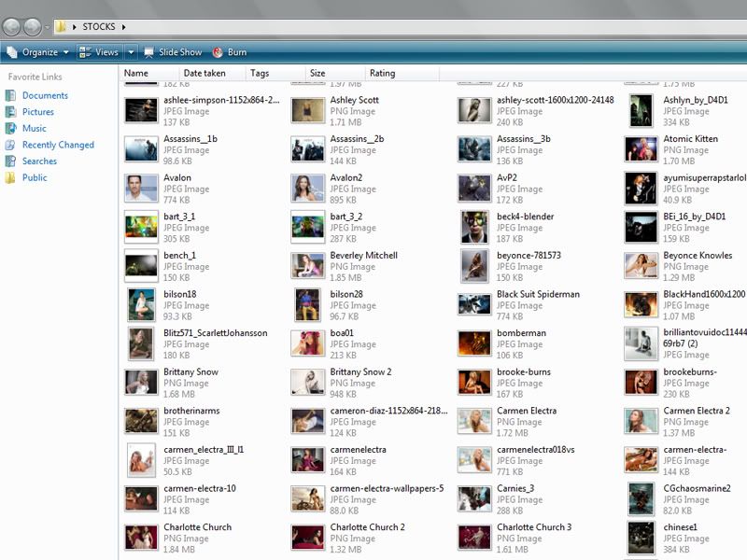The image size is (747, 560).
Task: Sort files by Name column
Action: click(x=148, y=74)
